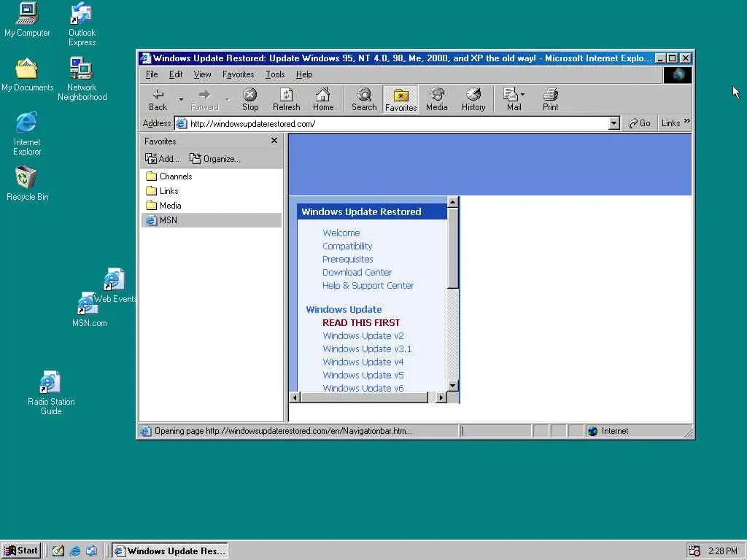This screenshot has width=747, height=560.
Task: Launch Internet Explorer from quick launch
Action: [x=75, y=551]
